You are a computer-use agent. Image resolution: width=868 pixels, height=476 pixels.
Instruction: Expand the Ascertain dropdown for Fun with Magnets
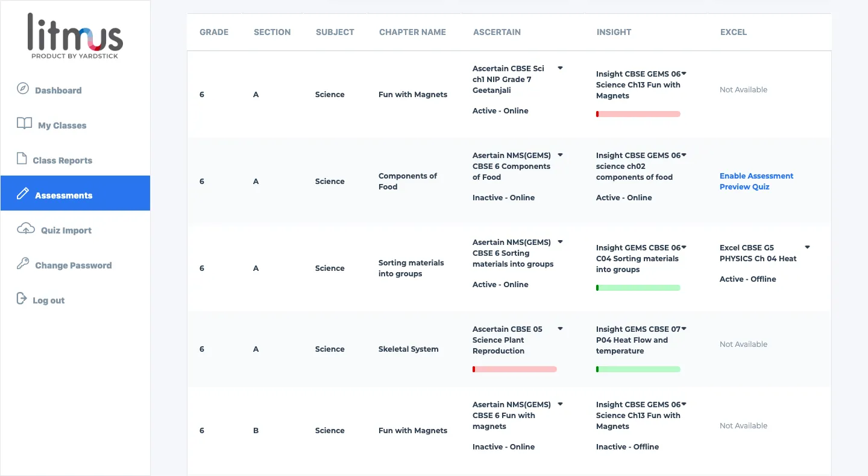click(x=559, y=68)
